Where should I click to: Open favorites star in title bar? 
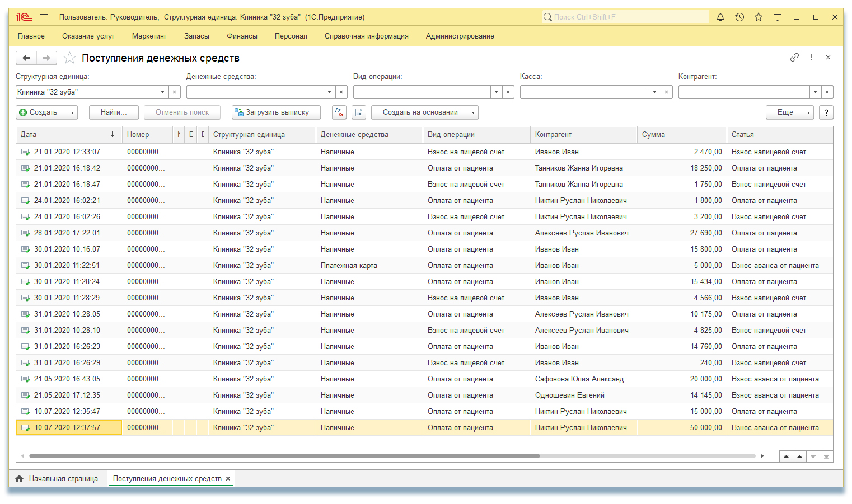(759, 17)
